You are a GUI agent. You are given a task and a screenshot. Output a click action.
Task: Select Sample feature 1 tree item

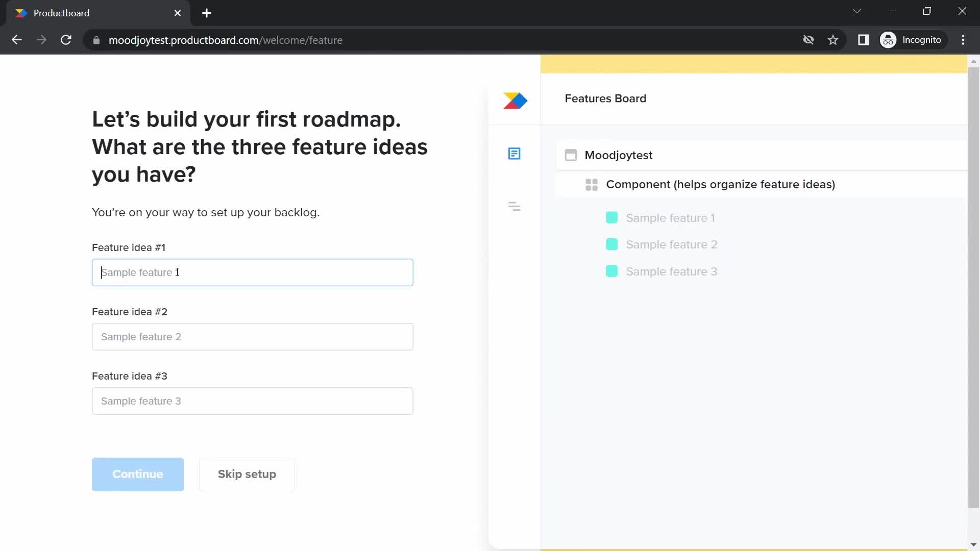pos(671,217)
